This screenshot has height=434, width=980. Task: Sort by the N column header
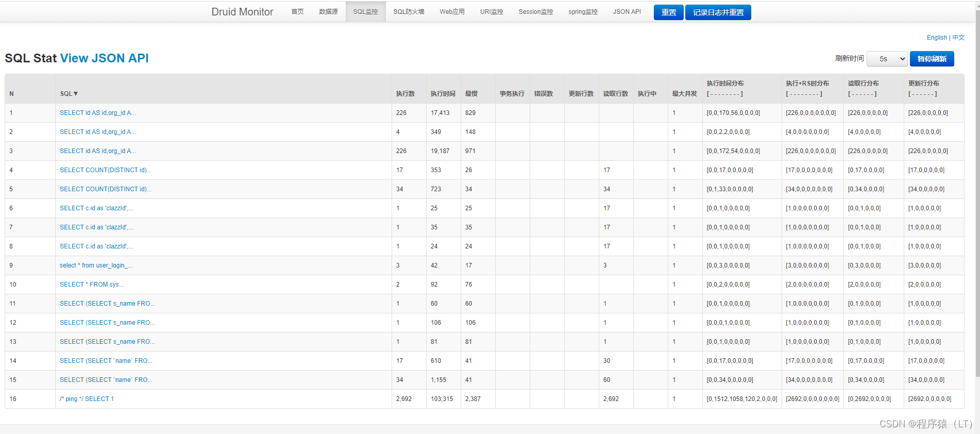pyautogui.click(x=11, y=94)
